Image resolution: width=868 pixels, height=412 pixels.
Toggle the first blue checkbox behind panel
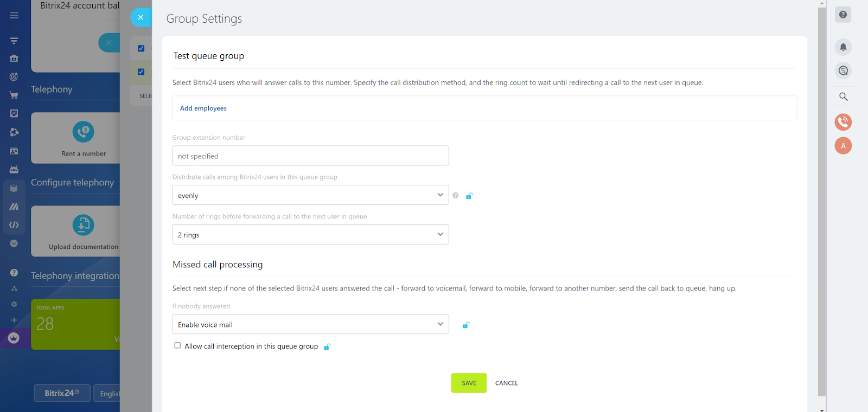pos(141,48)
